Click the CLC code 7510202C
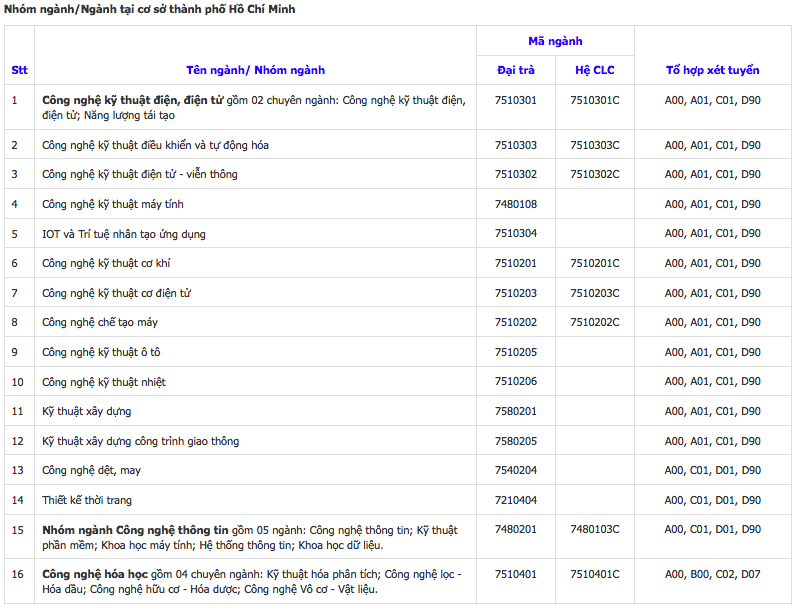 [595, 322]
